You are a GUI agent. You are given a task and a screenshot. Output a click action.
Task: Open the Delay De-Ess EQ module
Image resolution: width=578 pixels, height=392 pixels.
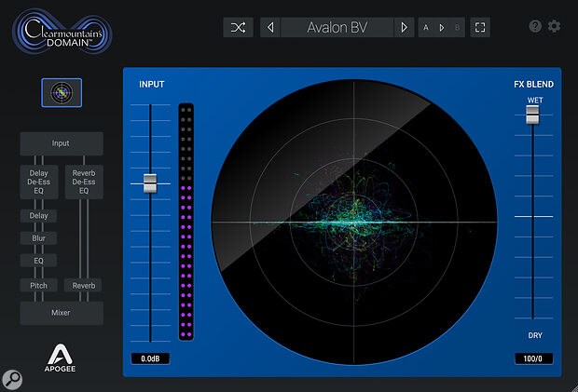pyautogui.click(x=39, y=182)
